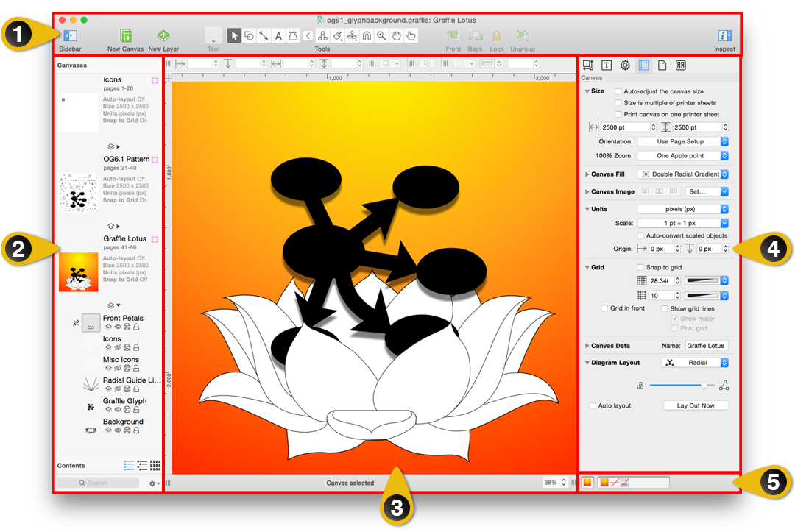Open the Canvas Fill type dropdown
Viewport: 795px width, 532px height.
point(683,174)
